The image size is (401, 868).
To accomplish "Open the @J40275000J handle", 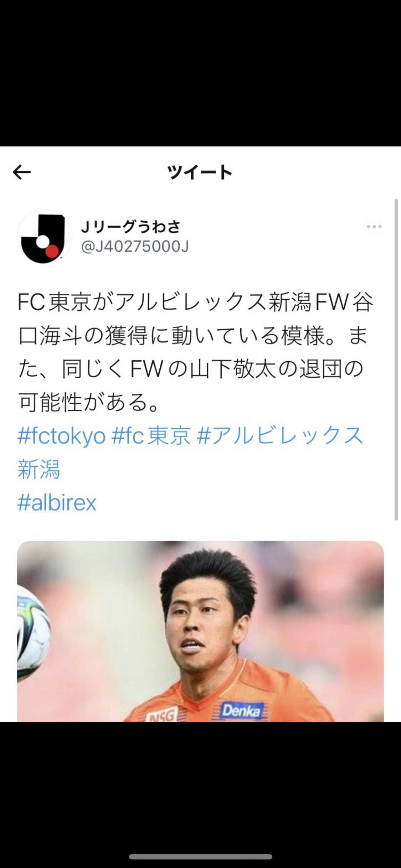I will (135, 247).
